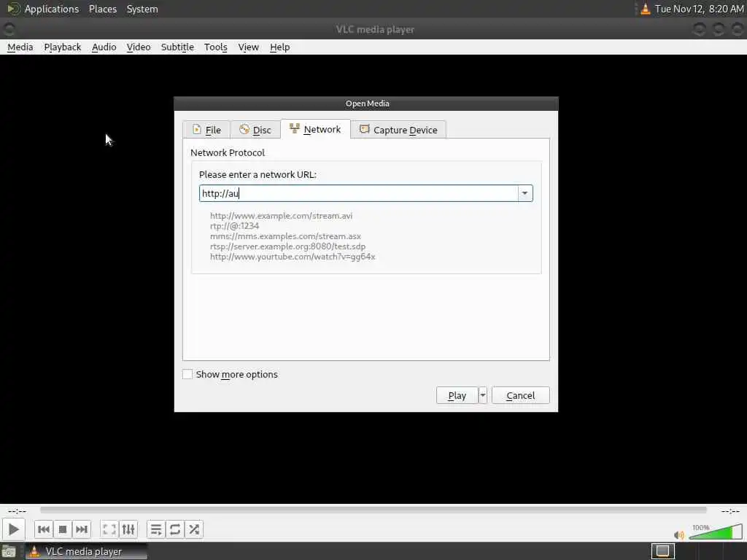Viewport: 747px width, 560px height.
Task: Open the System menu in top panel
Action: (x=142, y=9)
